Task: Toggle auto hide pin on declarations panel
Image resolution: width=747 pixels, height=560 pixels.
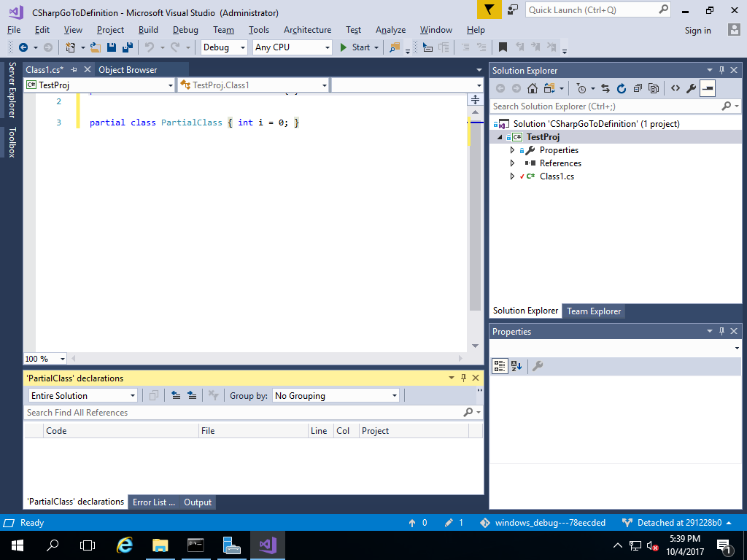Action: (463, 378)
